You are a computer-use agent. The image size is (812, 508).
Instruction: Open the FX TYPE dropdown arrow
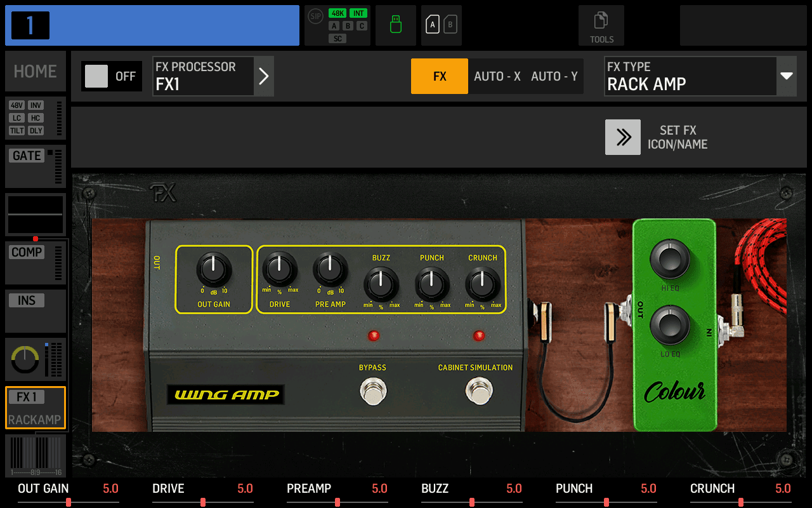(x=787, y=76)
